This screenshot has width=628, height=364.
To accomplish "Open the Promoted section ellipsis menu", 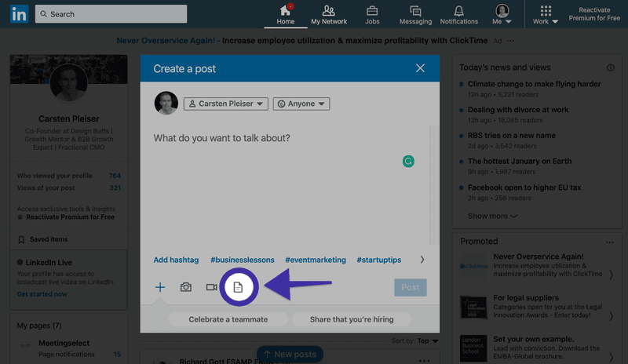I will pyautogui.click(x=610, y=242).
